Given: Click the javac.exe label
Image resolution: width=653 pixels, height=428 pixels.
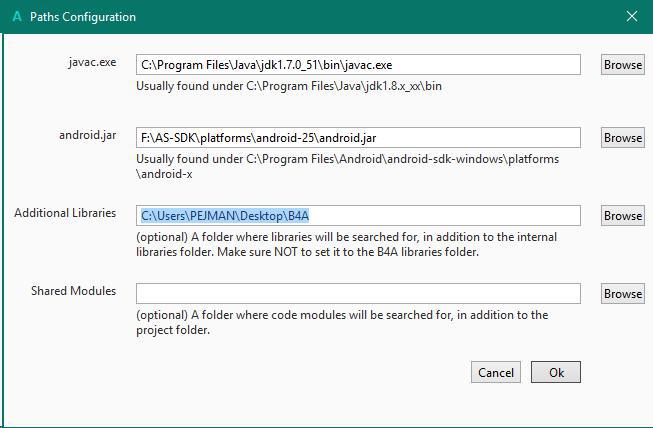Looking at the screenshot, I should (x=95, y=62).
